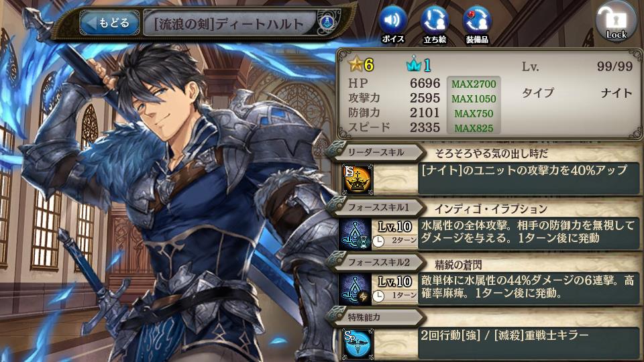
Task: Expand the 特殊能力 section header
Action: click(376, 317)
